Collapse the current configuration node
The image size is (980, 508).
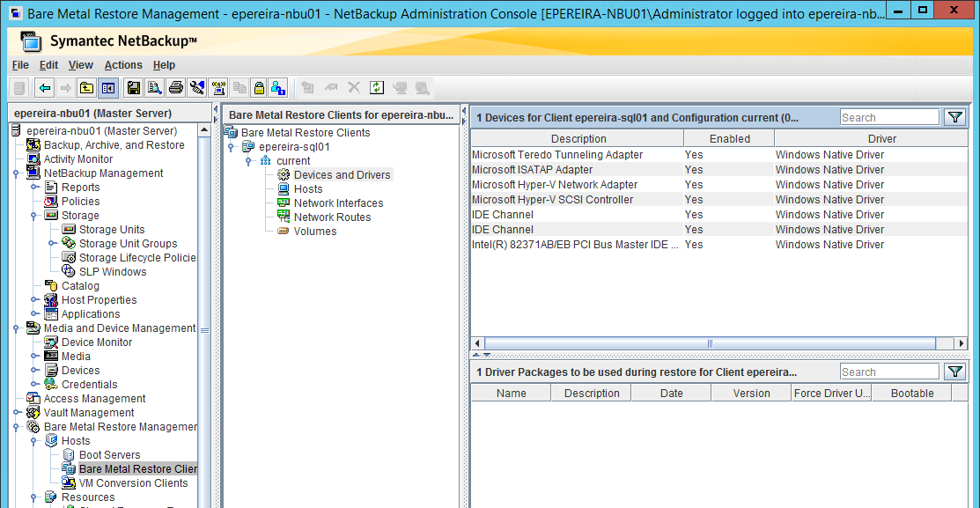pyautogui.click(x=249, y=161)
